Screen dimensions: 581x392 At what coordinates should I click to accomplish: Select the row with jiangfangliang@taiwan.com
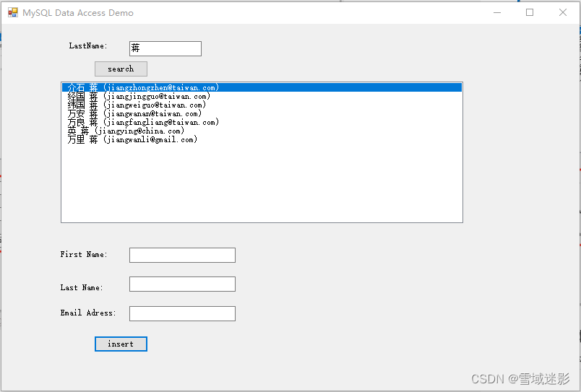262,122
